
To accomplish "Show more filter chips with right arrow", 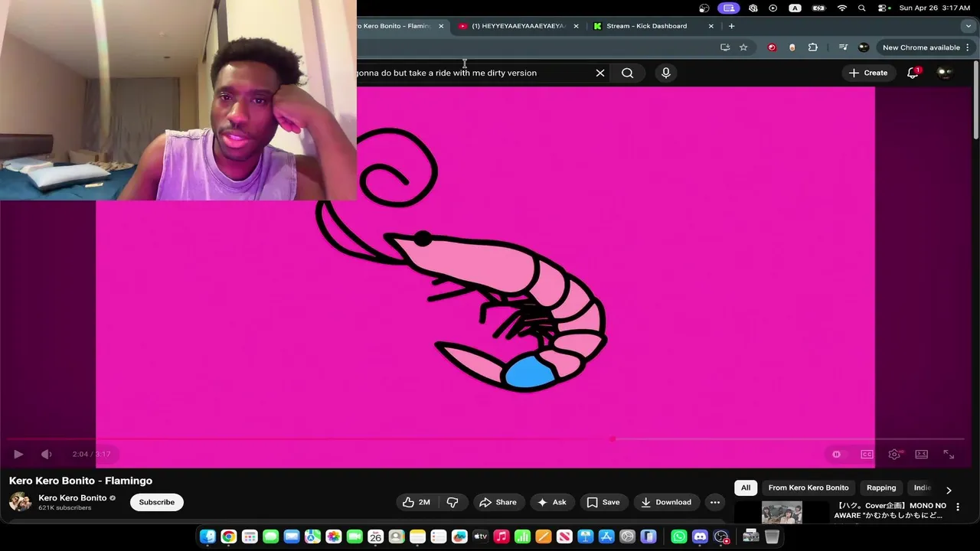I will pyautogui.click(x=949, y=490).
